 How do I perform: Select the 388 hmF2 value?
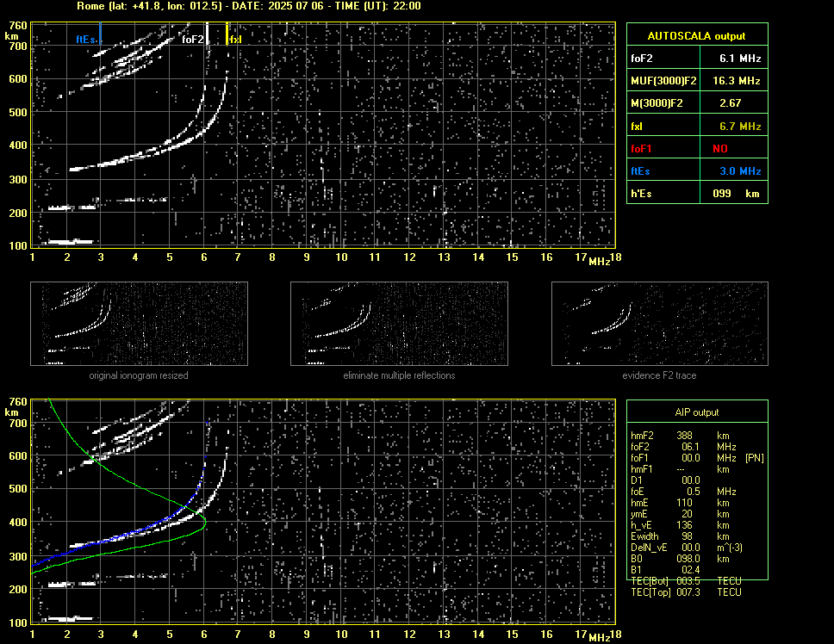pyautogui.click(x=685, y=436)
